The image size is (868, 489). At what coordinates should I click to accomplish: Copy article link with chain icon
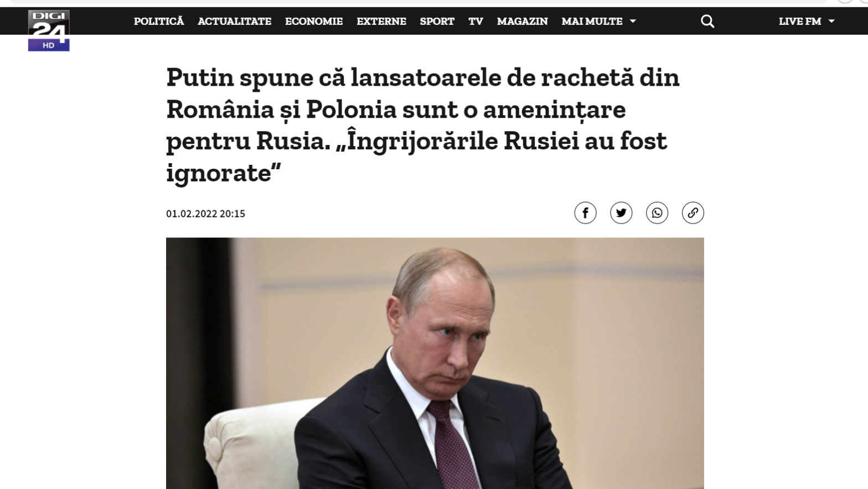point(693,213)
